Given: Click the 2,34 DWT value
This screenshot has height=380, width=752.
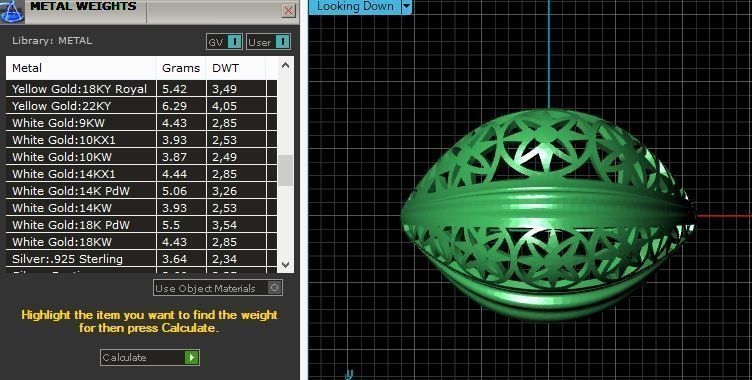Looking at the screenshot, I should click(224, 259).
